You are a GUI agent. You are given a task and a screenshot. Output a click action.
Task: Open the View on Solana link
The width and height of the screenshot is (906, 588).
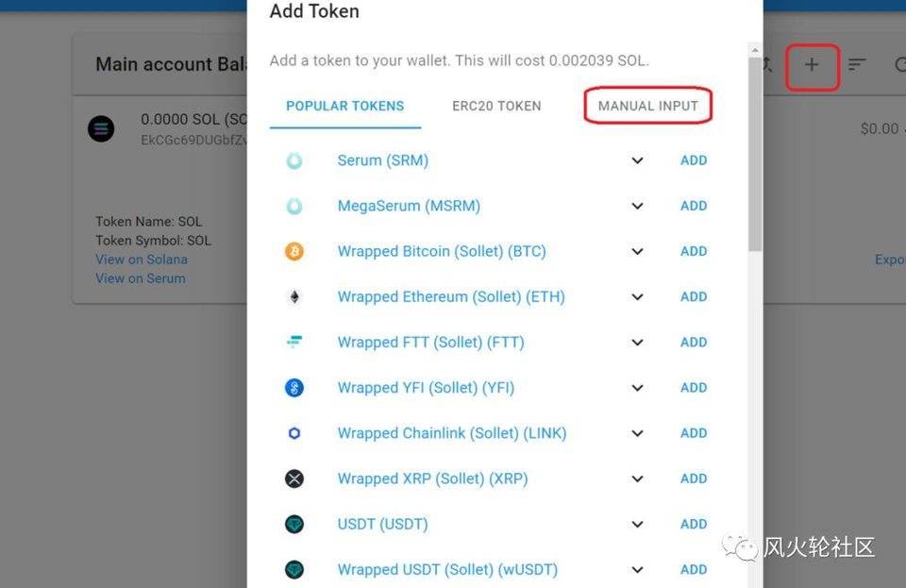pyautogui.click(x=142, y=260)
